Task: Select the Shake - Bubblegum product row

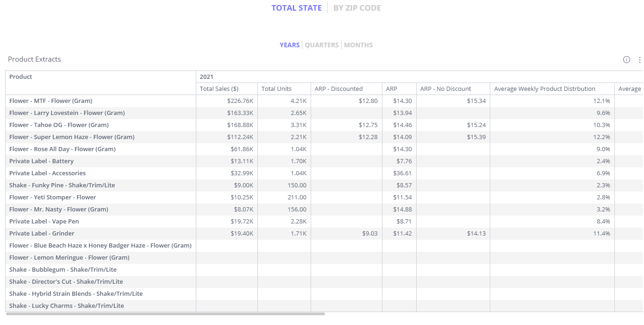Action: tap(63, 269)
